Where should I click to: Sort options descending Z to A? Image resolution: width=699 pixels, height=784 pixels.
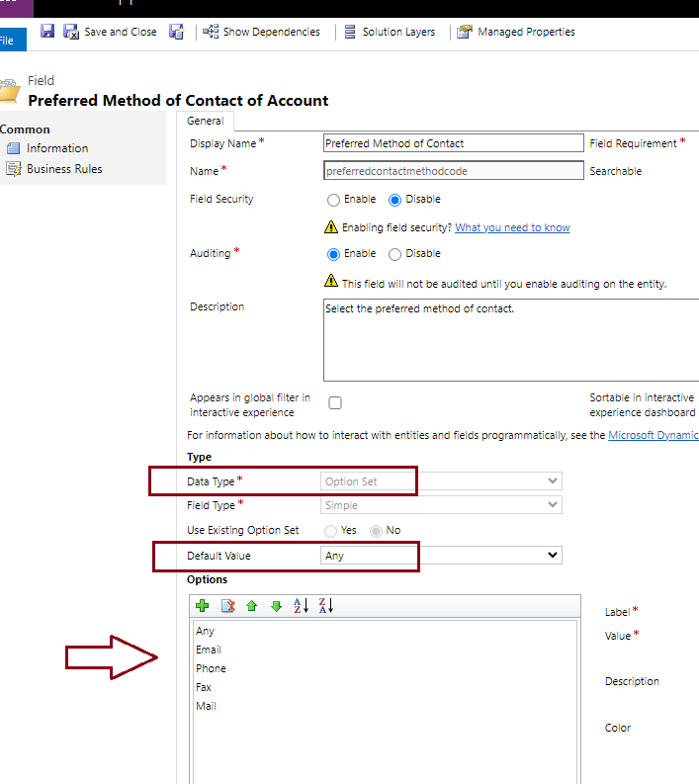[326, 605]
